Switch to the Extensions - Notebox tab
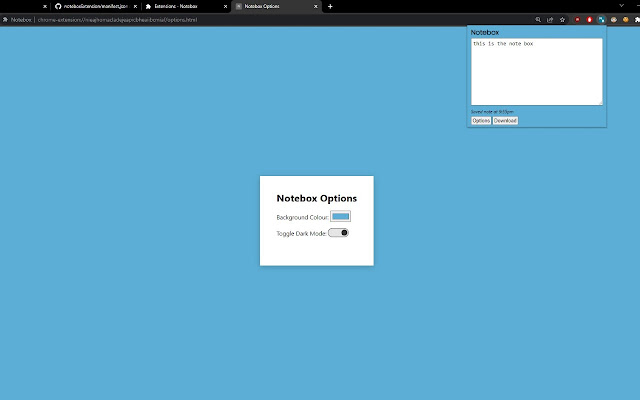Image resolution: width=640 pixels, height=400 pixels. [178, 6]
